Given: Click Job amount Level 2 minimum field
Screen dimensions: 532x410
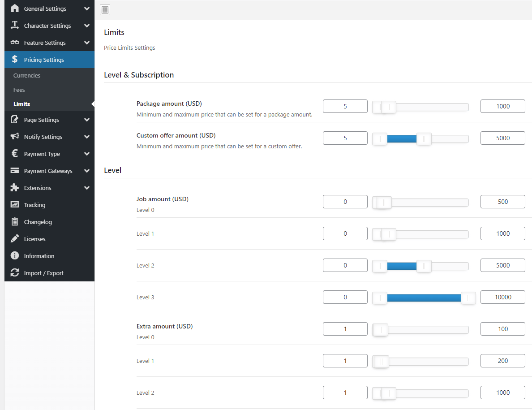Looking at the screenshot, I should coord(345,265).
